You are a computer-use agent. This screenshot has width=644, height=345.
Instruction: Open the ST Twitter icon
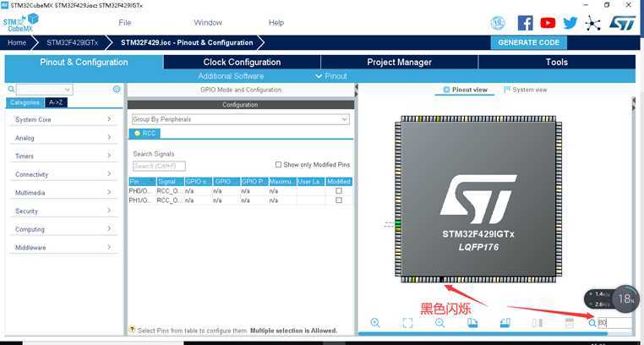[570, 23]
